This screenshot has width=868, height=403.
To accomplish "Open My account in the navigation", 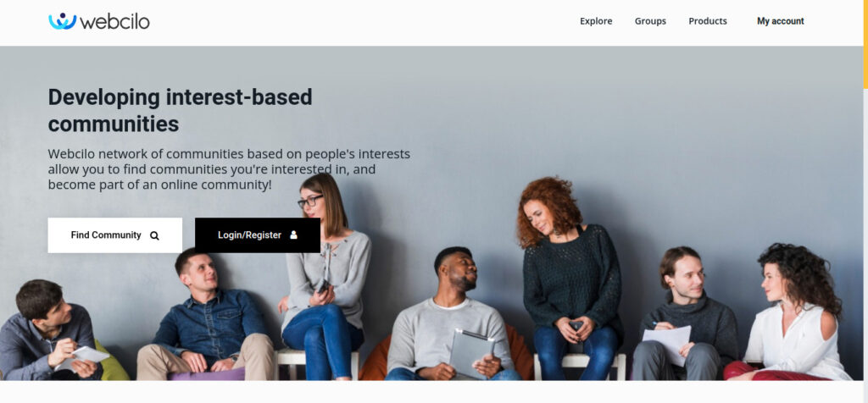I will click(x=780, y=21).
